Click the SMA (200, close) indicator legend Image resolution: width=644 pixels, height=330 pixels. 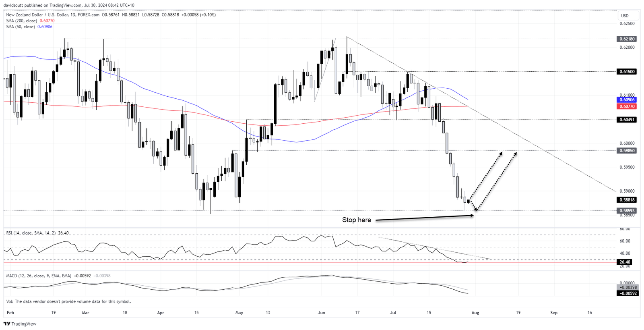point(30,21)
